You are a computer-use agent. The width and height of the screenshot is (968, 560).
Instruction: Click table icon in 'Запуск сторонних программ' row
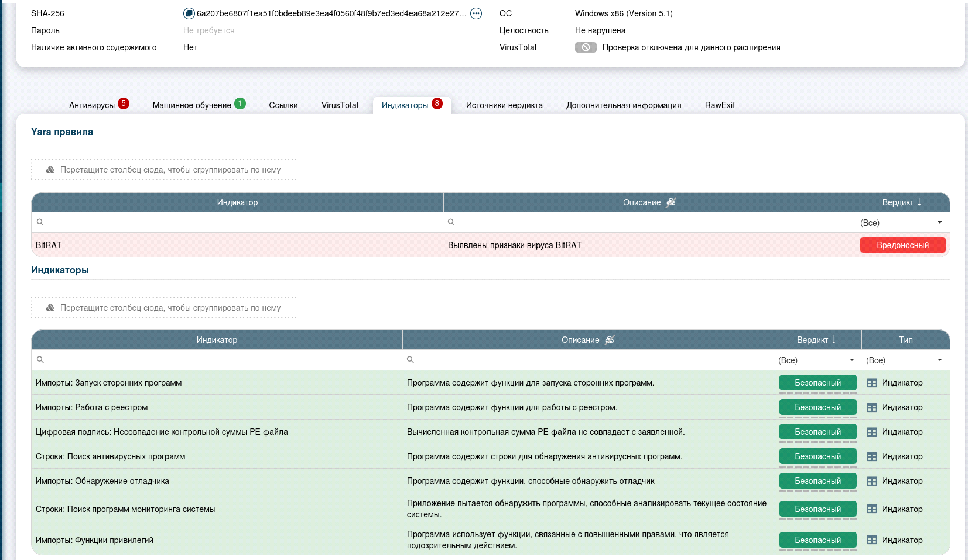coord(871,383)
